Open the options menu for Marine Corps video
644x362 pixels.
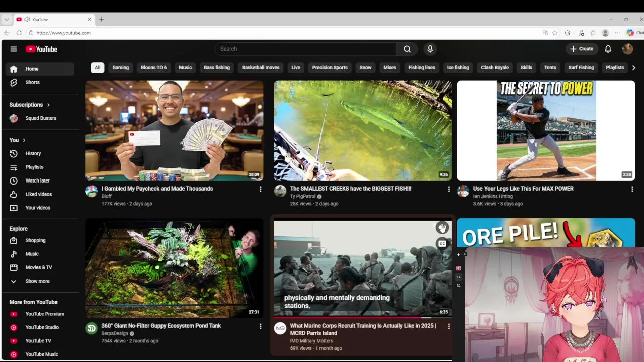tap(449, 326)
